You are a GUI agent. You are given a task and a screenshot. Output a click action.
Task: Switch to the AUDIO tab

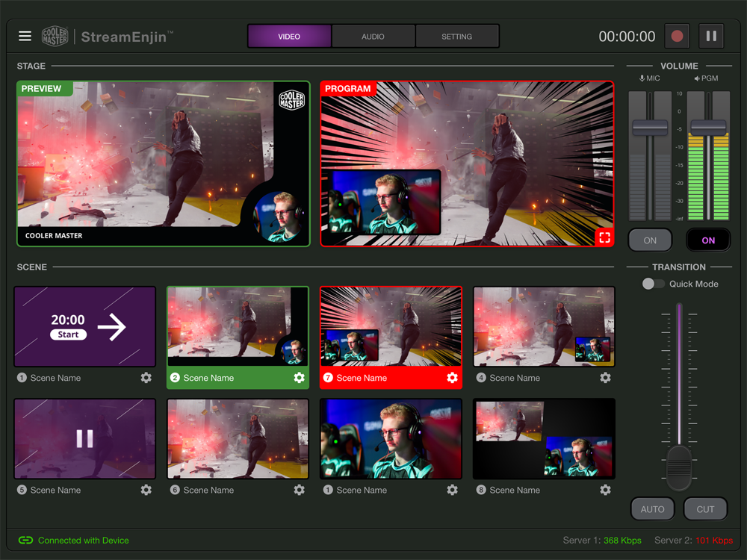[373, 36]
